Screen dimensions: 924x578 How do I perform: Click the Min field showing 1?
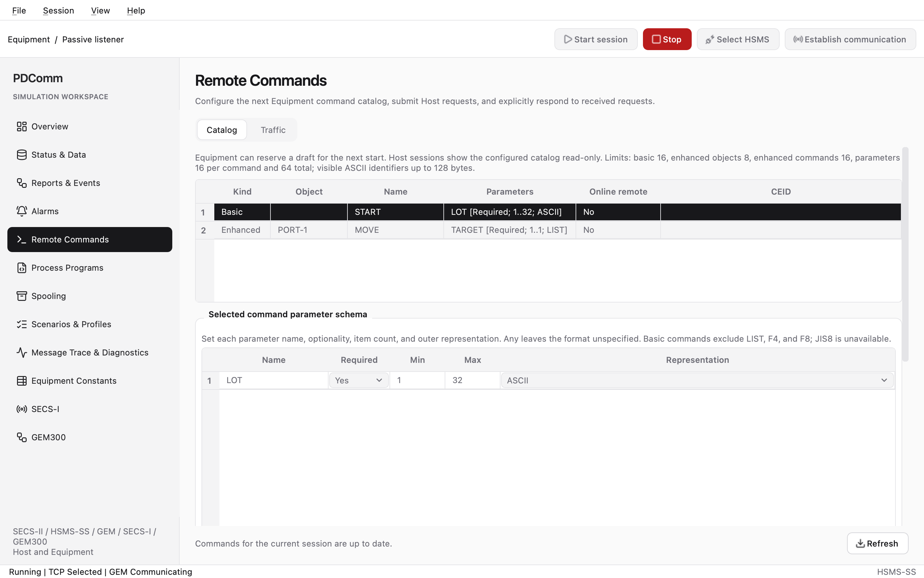[x=417, y=381]
